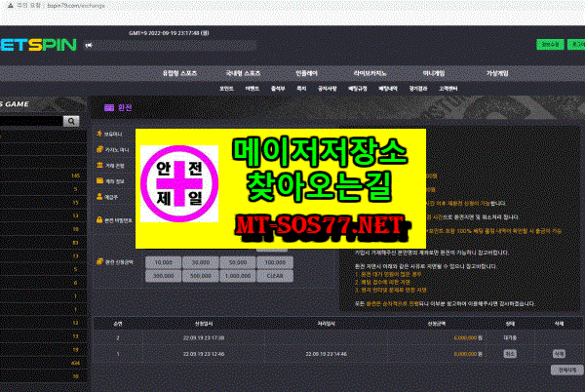
Task: Click the running-figure 보유머니 icon
Action: pos(99,134)
